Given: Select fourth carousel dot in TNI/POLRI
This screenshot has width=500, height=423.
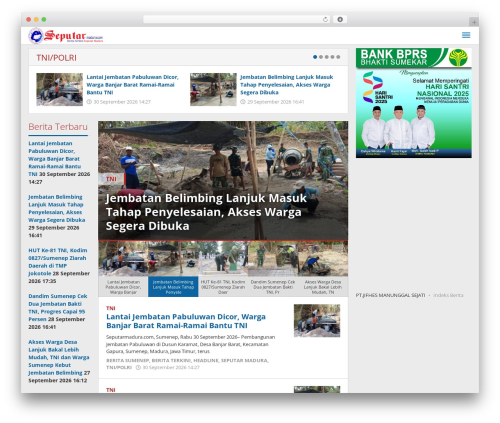Looking at the screenshot, I should click(332, 57).
